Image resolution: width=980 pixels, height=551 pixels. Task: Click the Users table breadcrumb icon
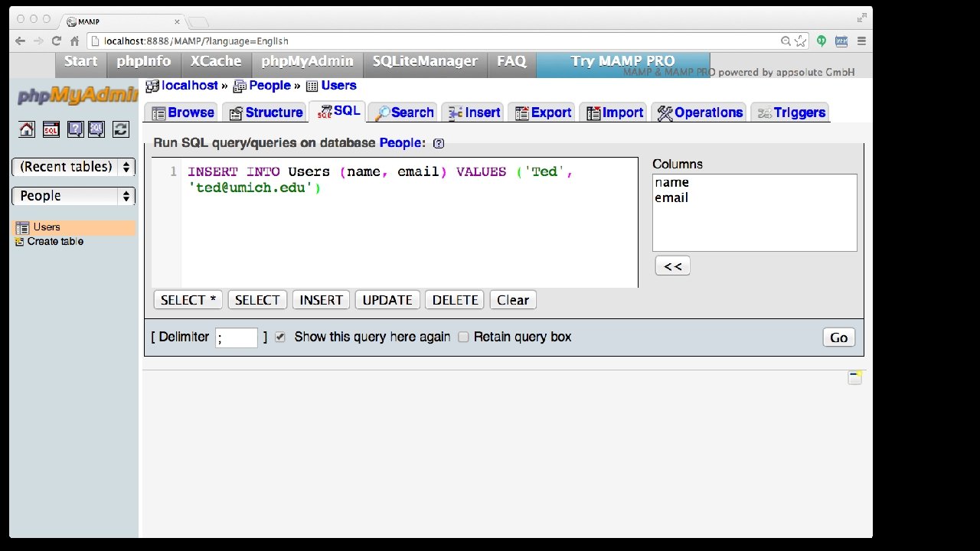312,86
